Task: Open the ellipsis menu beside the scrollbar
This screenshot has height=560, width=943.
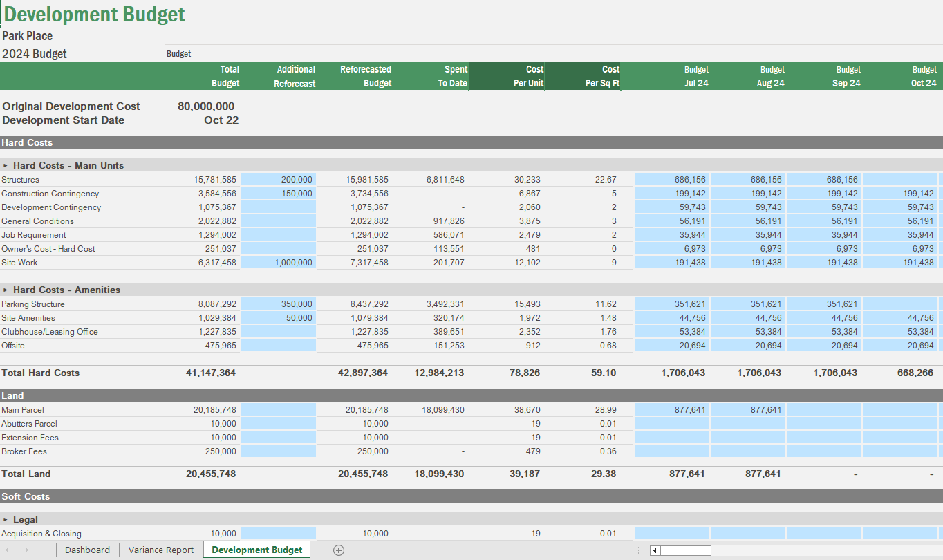Action: tap(638, 550)
